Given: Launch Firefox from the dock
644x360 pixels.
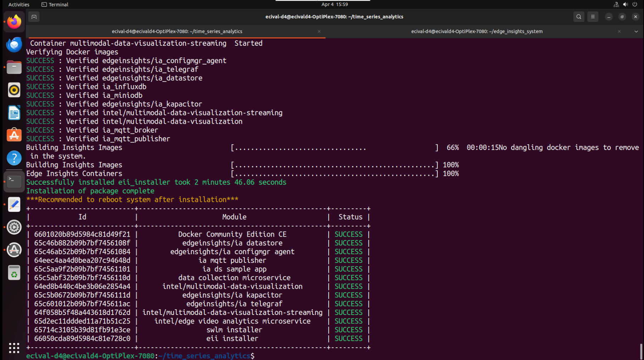Looking at the screenshot, I should (x=14, y=22).
